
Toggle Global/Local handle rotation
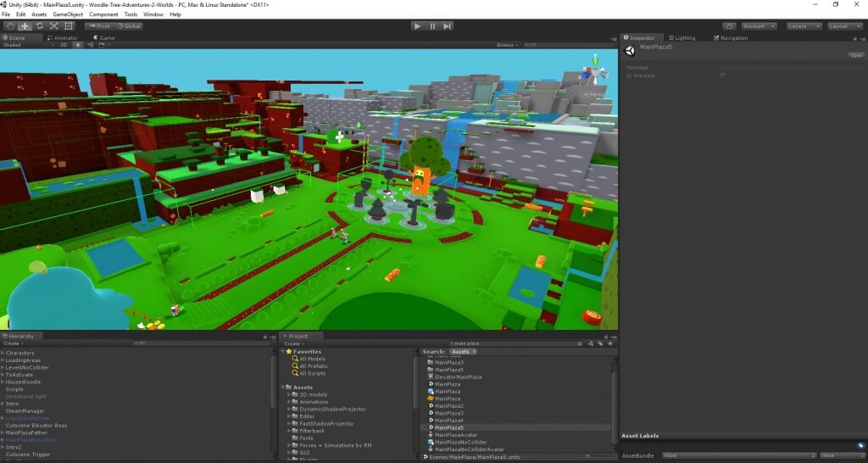(x=128, y=26)
